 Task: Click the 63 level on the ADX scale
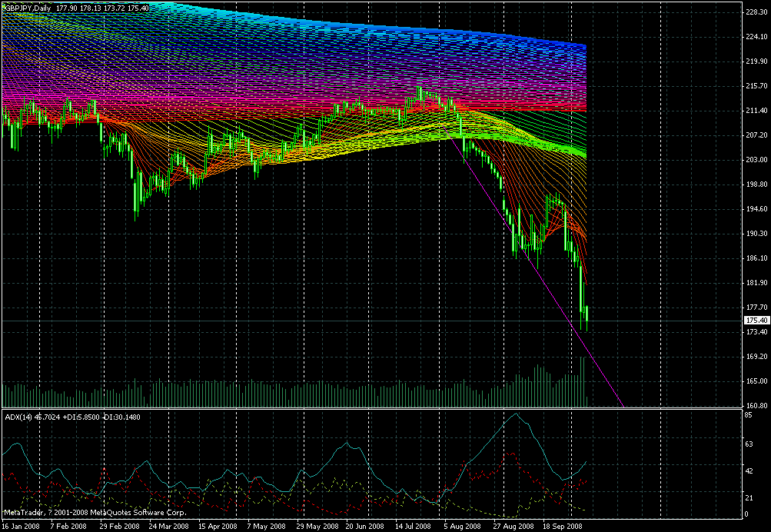click(x=749, y=444)
